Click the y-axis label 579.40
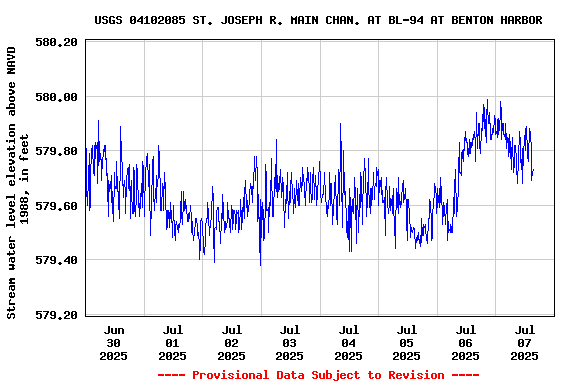The width and height of the screenshot is (576, 384). pos(57,260)
